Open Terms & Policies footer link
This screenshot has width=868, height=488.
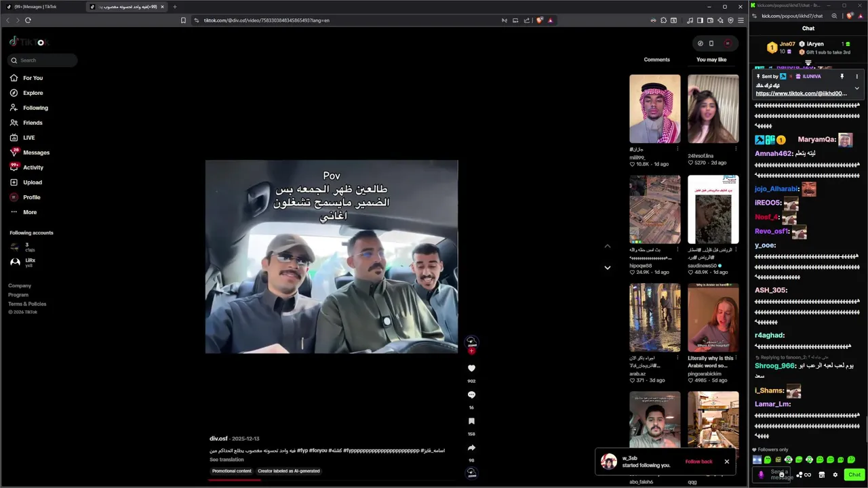point(27,304)
